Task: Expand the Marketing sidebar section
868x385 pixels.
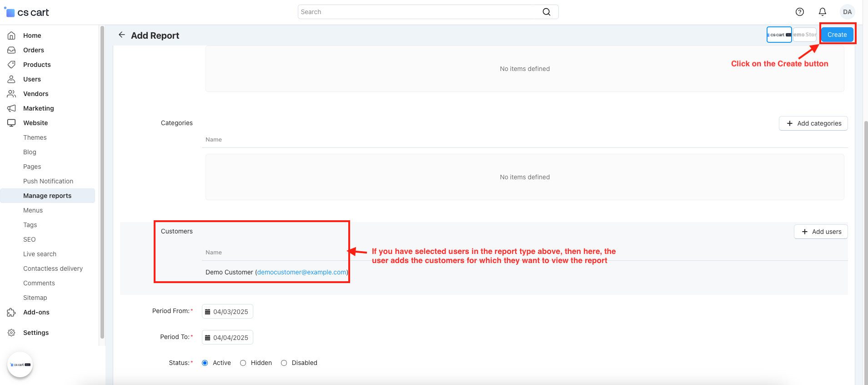Action: click(x=38, y=108)
